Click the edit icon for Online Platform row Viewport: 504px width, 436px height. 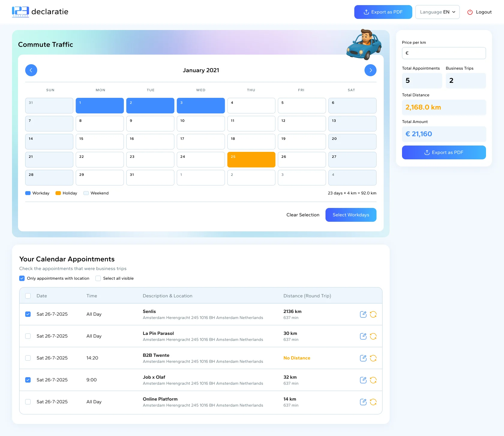pos(363,402)
